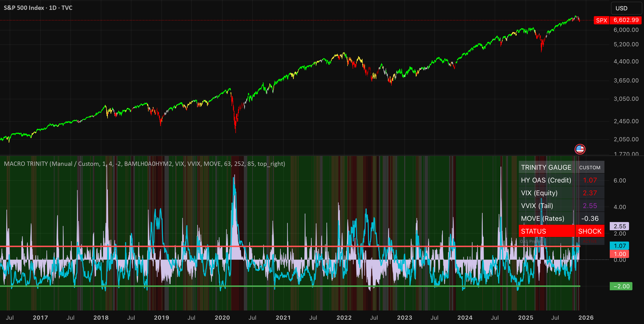Select the MOVE value -0.36
The width and height of the screenshot is (644, 324).
click(590, 218)
